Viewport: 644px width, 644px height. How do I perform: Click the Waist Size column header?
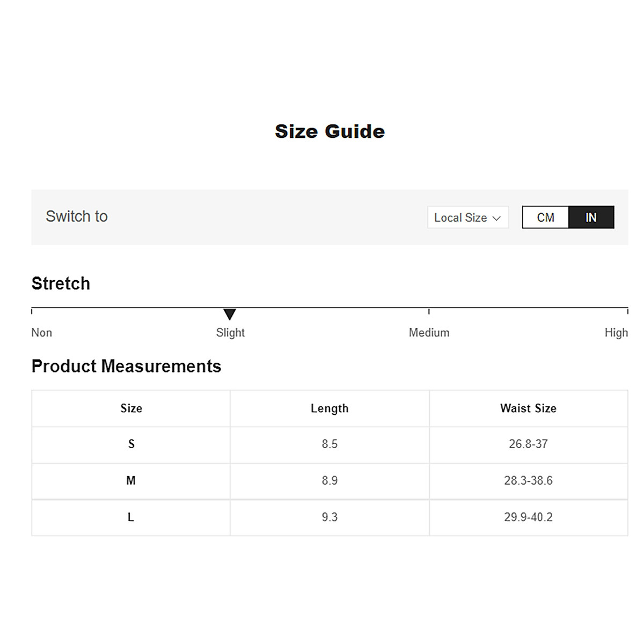(x=528, y=408)
